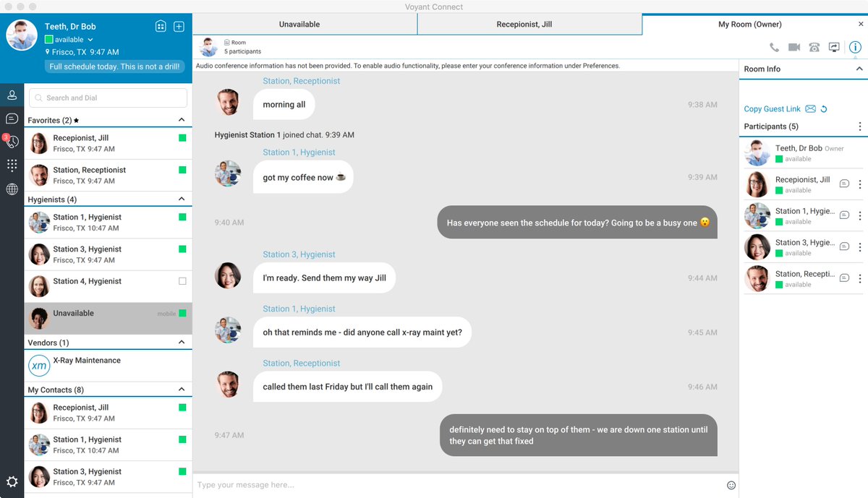Viewport: 868px width, 498px height.
Task: Open call history with 3 notifications
Action: [12, 142]
